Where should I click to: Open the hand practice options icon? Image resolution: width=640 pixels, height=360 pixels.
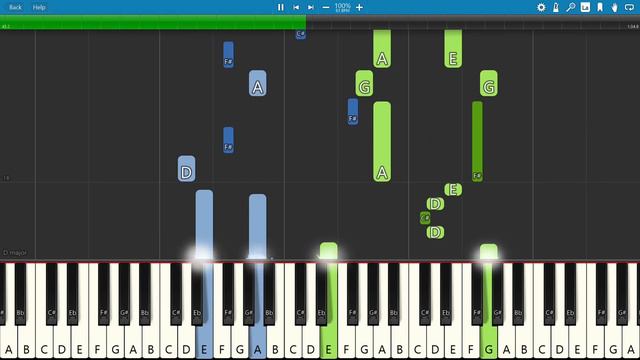(x=615, y=7)
